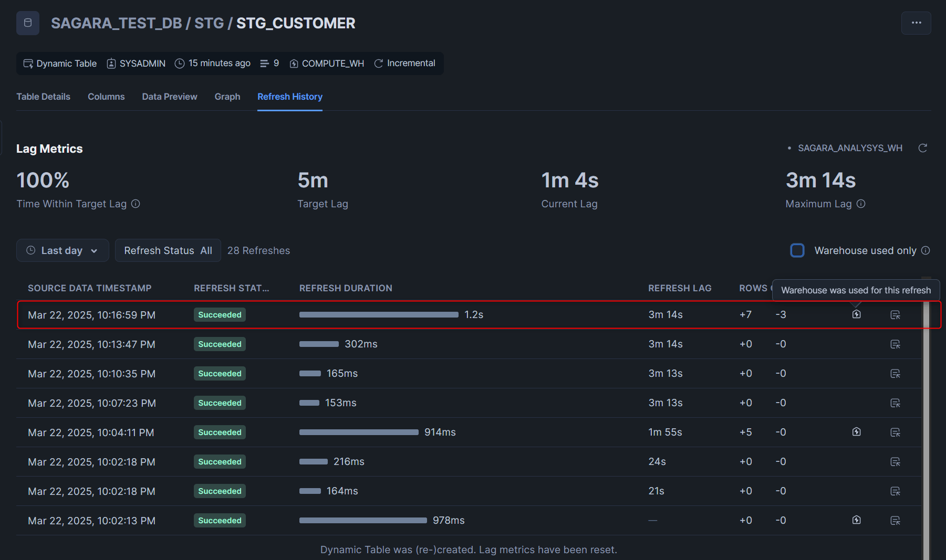Sort by Source Data Timestamp column header
This screenshot has height=560, width=946.
tap(89, 288)
